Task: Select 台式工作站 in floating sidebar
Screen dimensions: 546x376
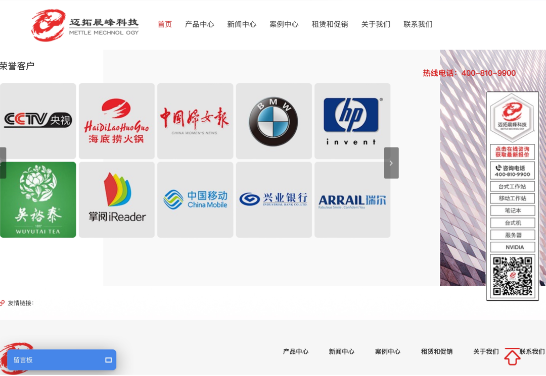Action: [512, 186]
